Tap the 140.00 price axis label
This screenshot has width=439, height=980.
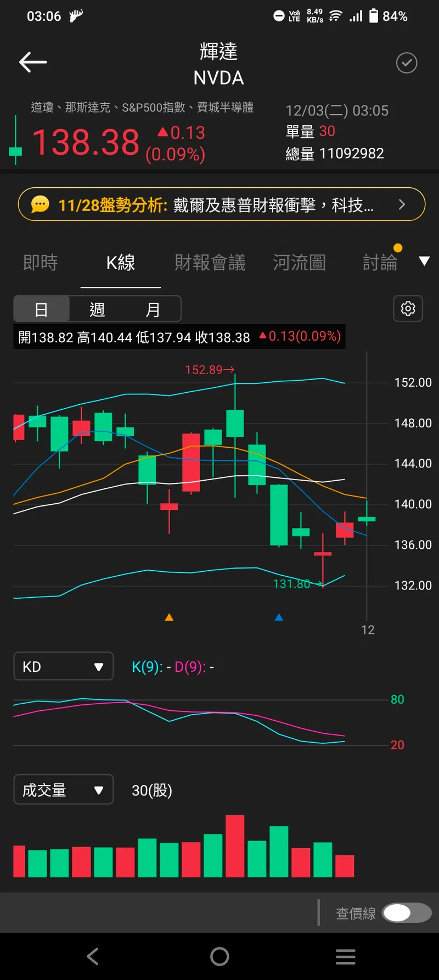pyautogui.click(x=413, y=504)
